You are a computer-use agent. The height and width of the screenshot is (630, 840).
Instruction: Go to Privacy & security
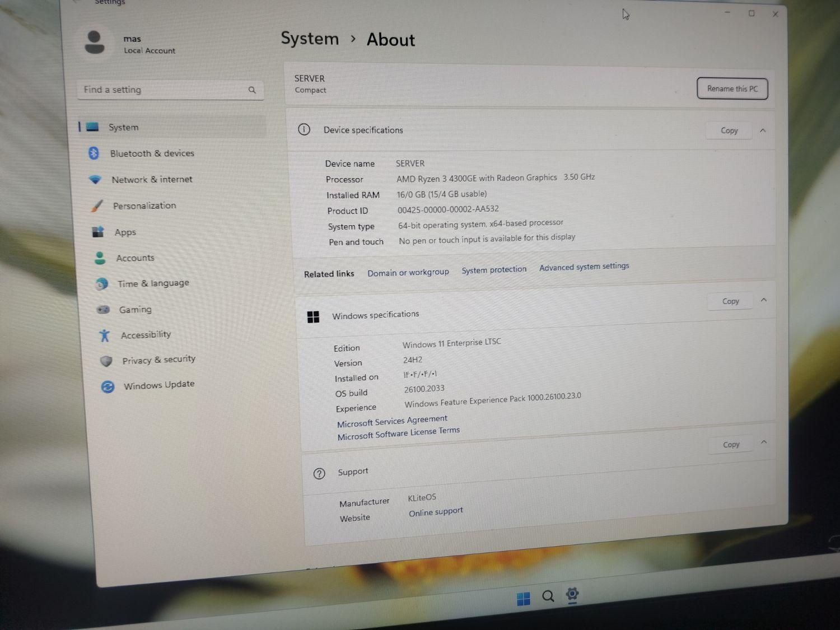(159, 360)
